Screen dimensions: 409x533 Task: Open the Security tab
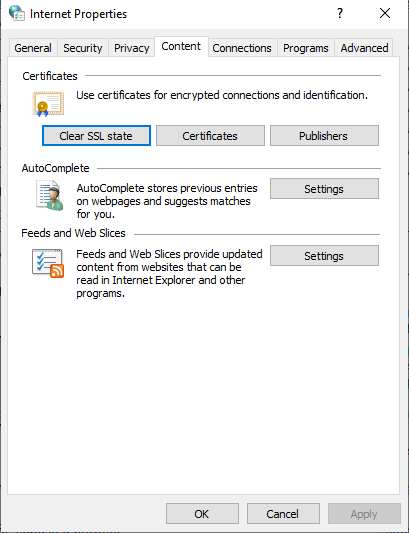pos(83,48)
